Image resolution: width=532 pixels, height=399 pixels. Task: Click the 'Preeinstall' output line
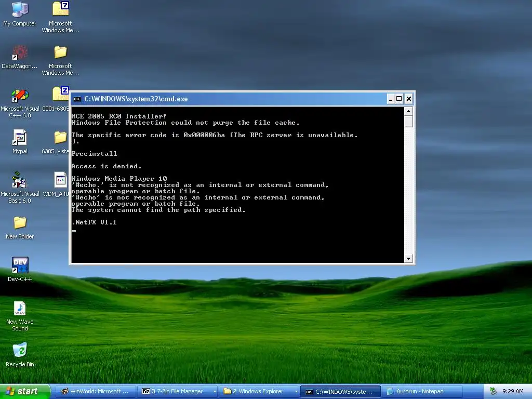[x=95, y=154]
